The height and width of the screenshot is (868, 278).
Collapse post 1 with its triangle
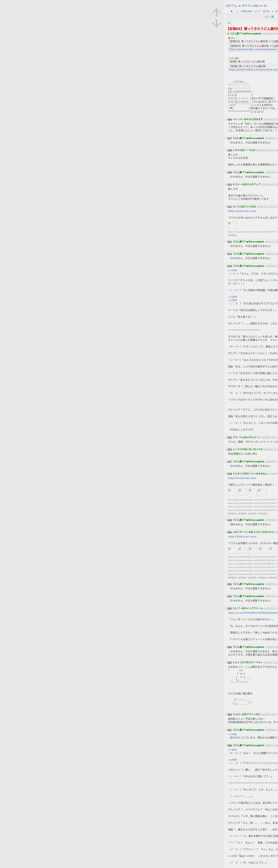(x=226, y=34)
